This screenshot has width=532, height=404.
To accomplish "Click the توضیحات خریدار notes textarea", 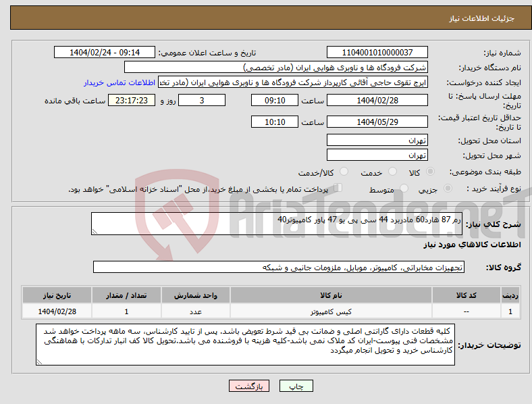I will click(x=245, y=345).
